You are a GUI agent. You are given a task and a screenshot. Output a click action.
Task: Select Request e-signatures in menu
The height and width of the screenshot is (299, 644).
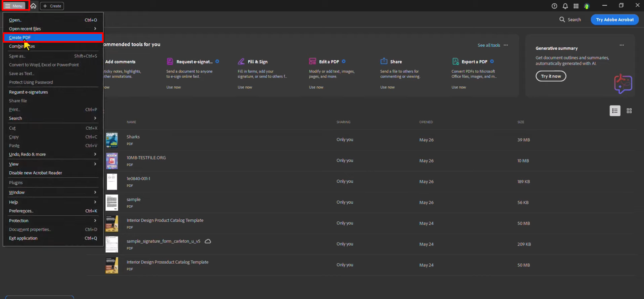(53, 92)
